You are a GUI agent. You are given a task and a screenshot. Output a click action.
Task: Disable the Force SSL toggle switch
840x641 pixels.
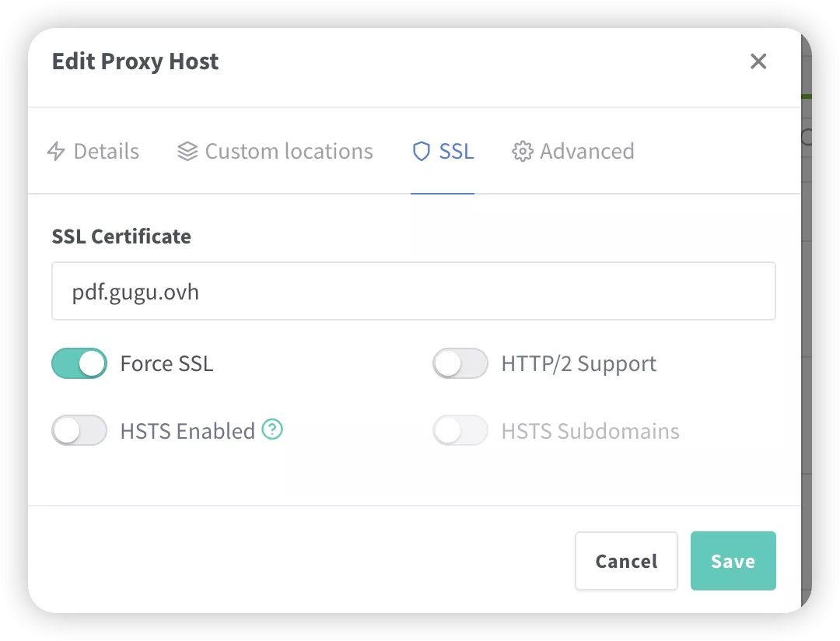tap(79, 363)
